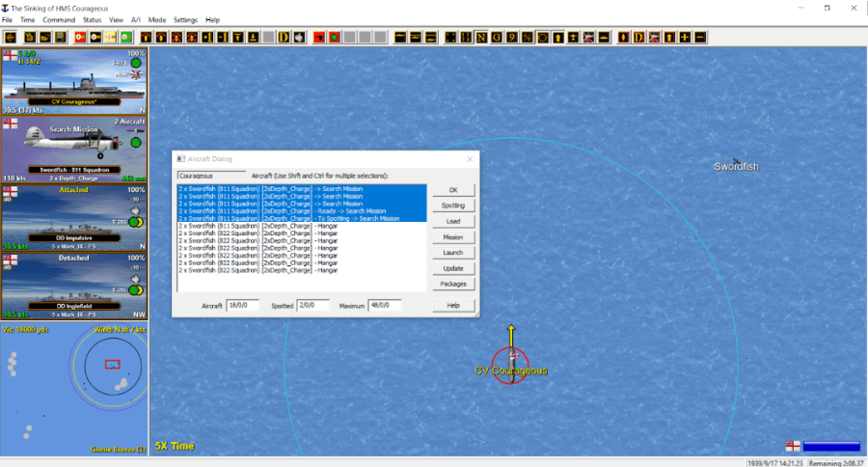The image size is (868, 467).
Task: Click the save disk toolbar icon
Action: click(x=61, y=37)
